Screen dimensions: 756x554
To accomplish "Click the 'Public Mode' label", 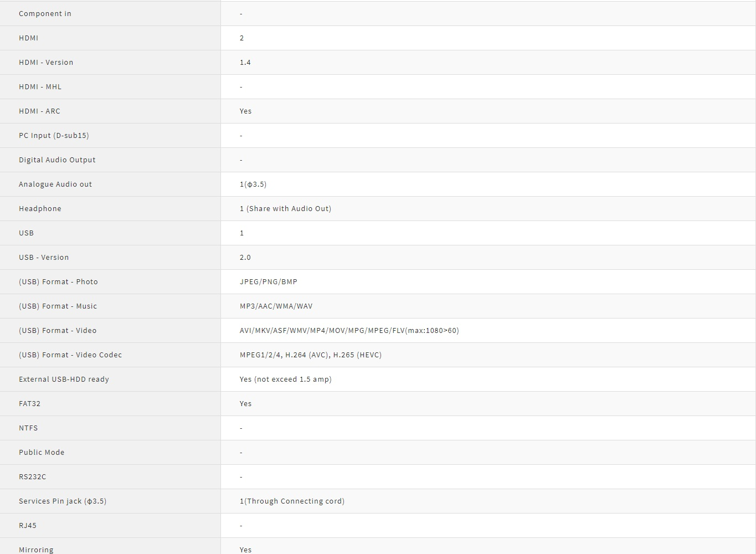I will point(42,453).
